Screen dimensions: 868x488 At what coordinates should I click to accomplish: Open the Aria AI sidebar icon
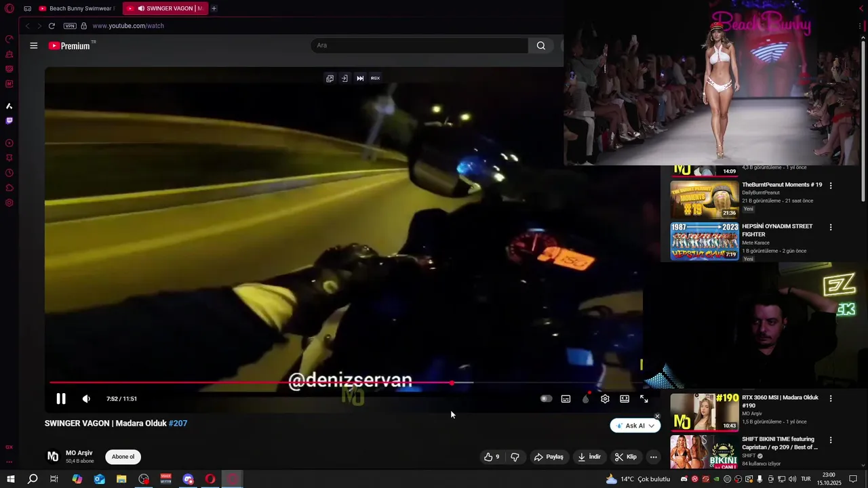click(9, 106)
